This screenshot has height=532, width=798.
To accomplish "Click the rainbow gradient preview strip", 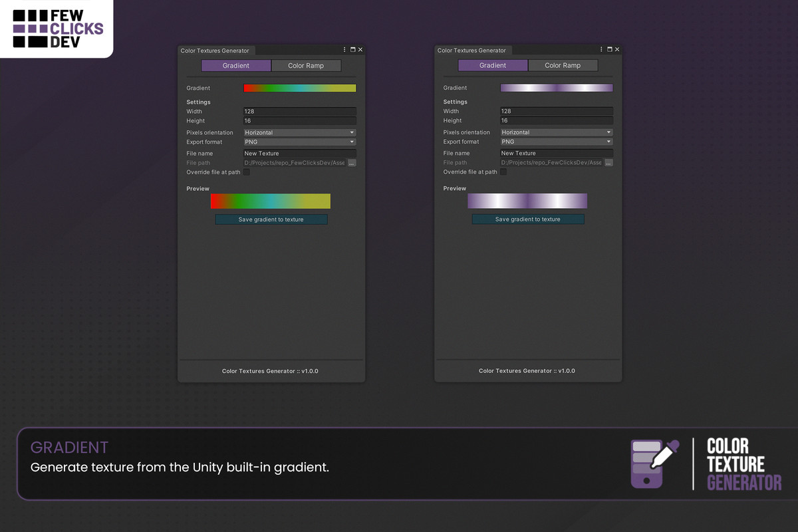I will pyautogui.click(x=271, y=201).
